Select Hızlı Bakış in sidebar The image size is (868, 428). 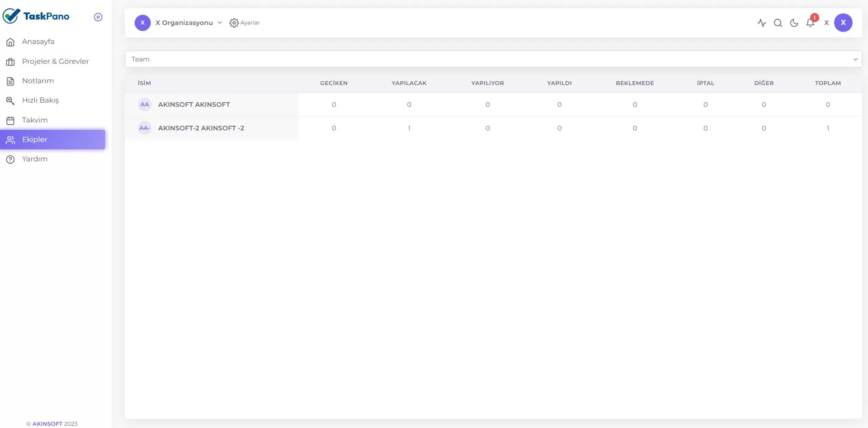40,100
